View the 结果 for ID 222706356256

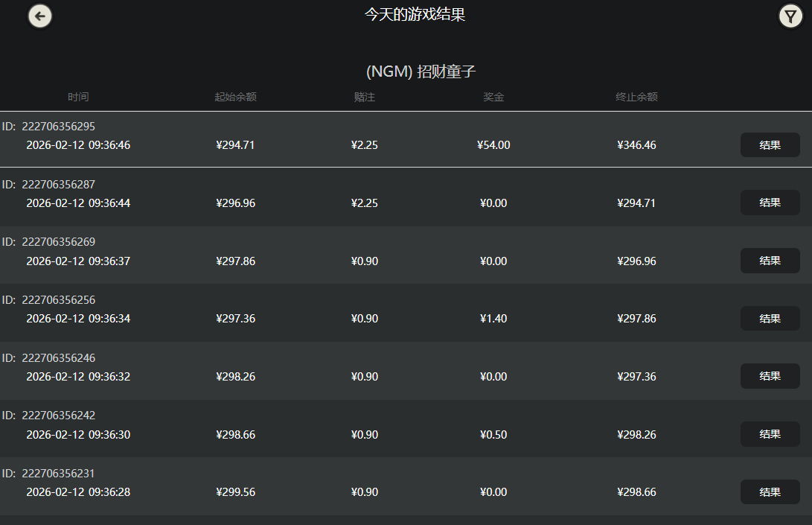click(x=770, y=318)
